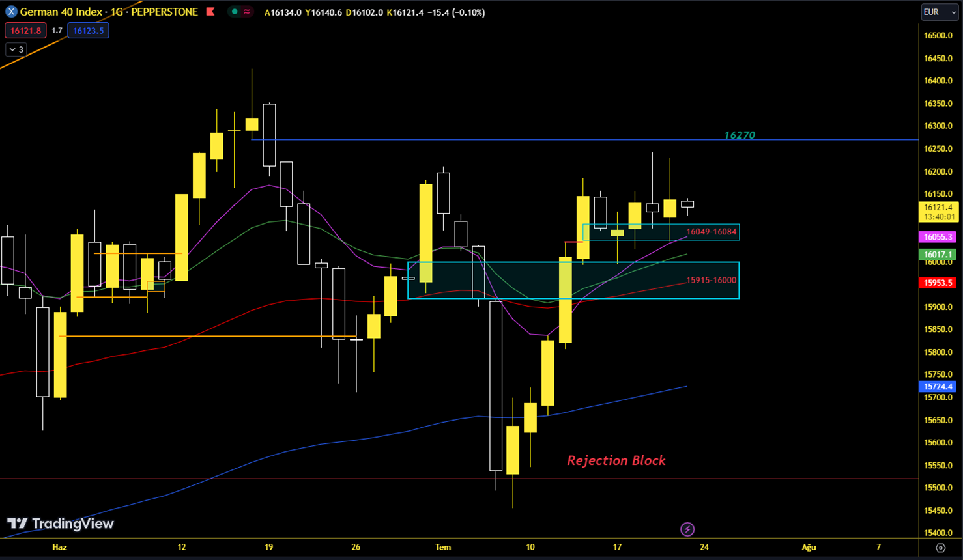Select the Rejection Block text annotation
Screen dimensions: 963x560
pyautogui.click(x=616, y=460)
